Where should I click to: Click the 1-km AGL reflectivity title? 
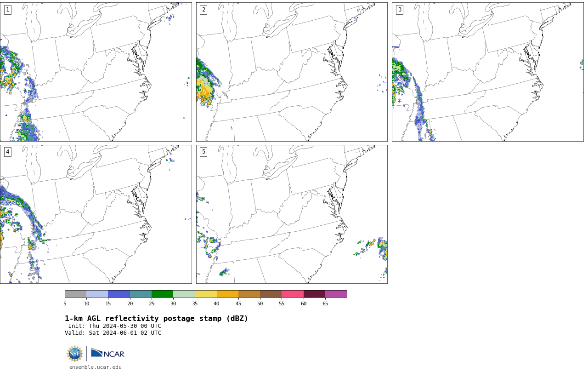tap(156, 319)
